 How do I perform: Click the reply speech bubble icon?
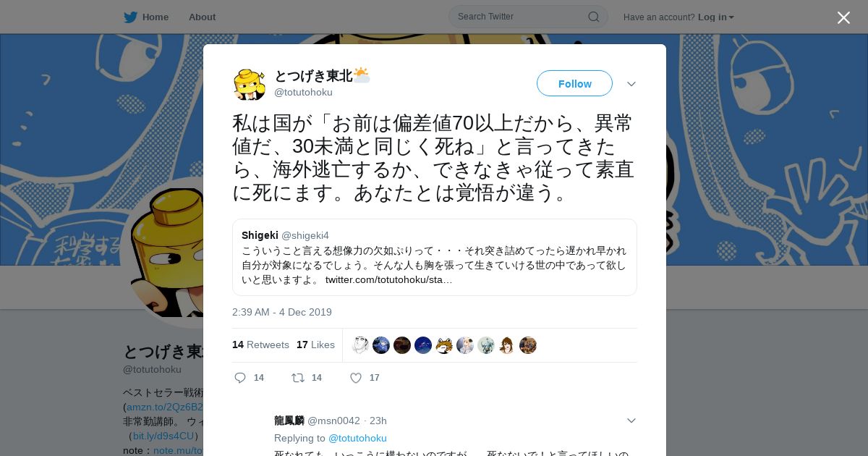point(241,378)
